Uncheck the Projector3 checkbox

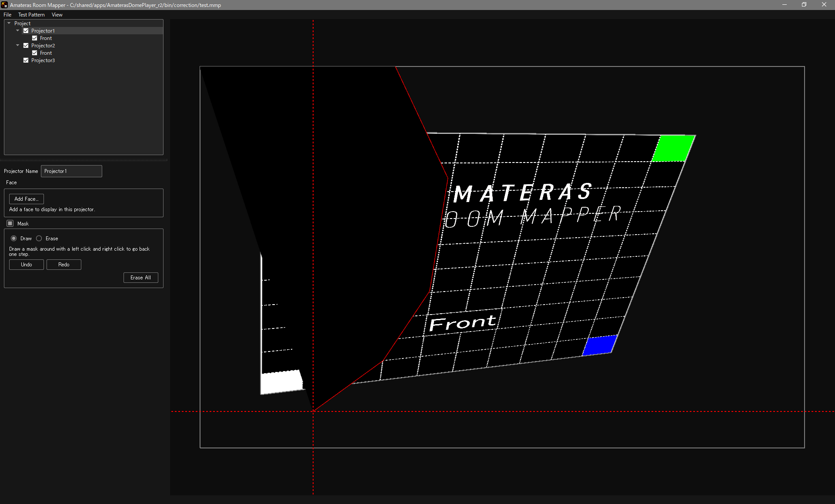tap(26, 60)
